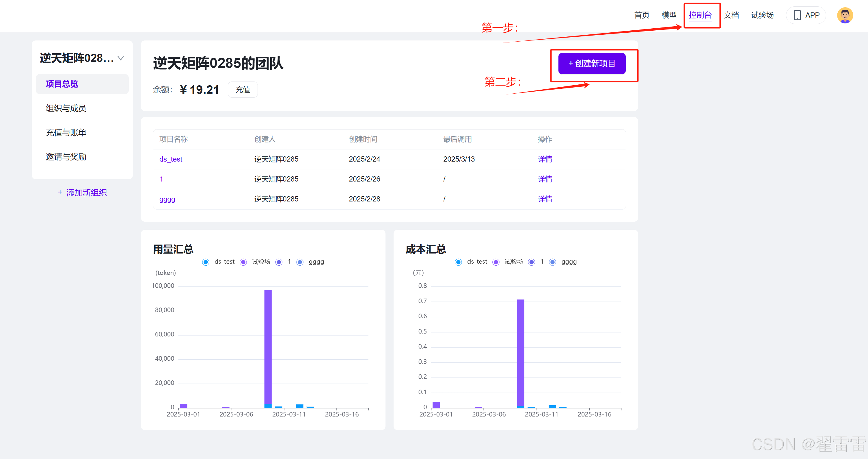868x459 pixels.
Task: Switch to 控制台 in top navigation
Action: (700, 15)
